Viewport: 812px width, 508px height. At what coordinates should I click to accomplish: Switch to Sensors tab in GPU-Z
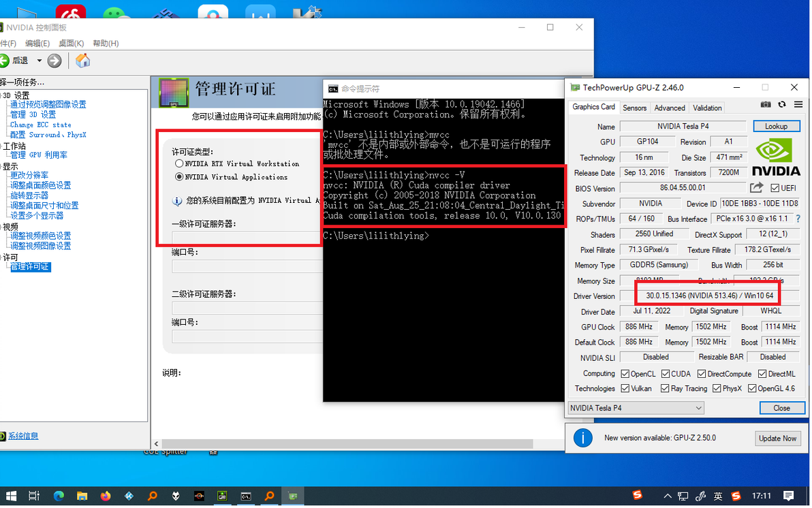tap(634, 108)
